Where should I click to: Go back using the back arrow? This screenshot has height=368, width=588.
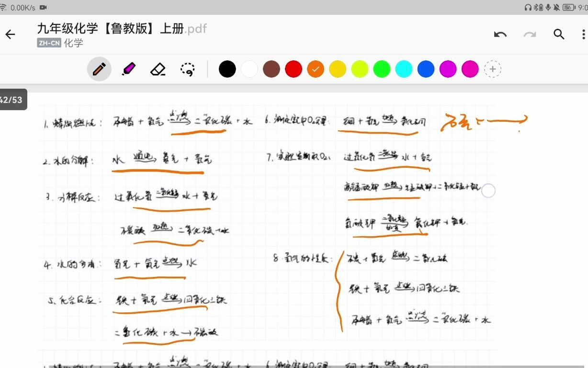(x=11, y=34)
